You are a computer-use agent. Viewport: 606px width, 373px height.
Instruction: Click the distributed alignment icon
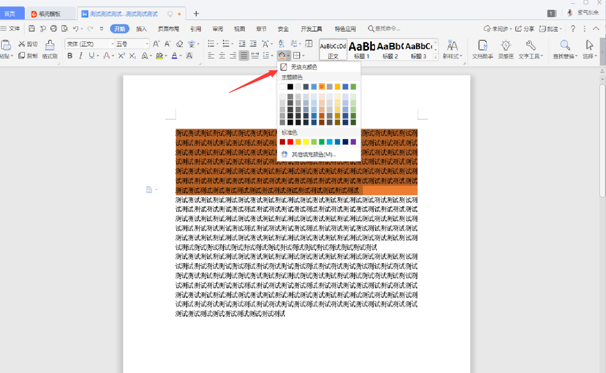(x=255, y=56)
